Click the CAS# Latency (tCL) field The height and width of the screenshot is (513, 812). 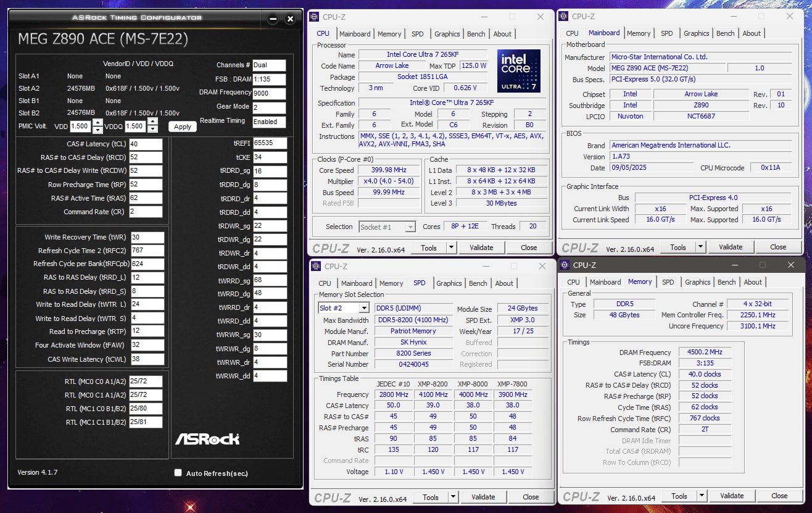[x=146, y=144]
